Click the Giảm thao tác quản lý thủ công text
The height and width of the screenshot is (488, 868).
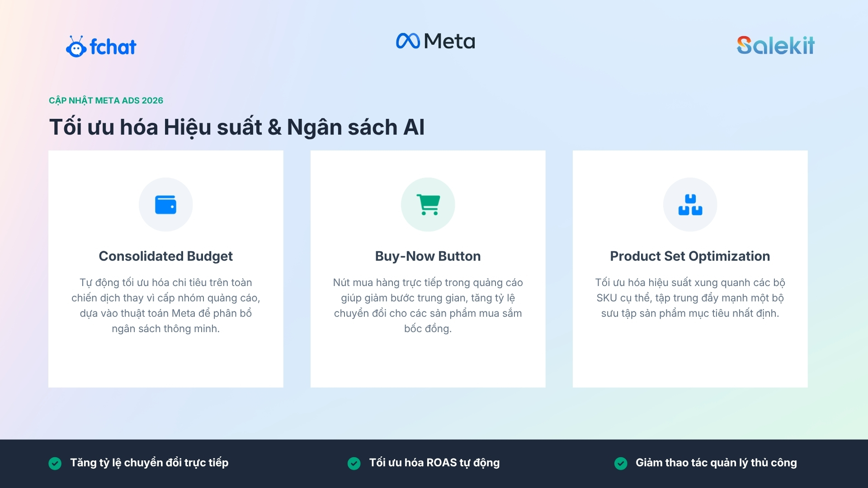[716, 463]
